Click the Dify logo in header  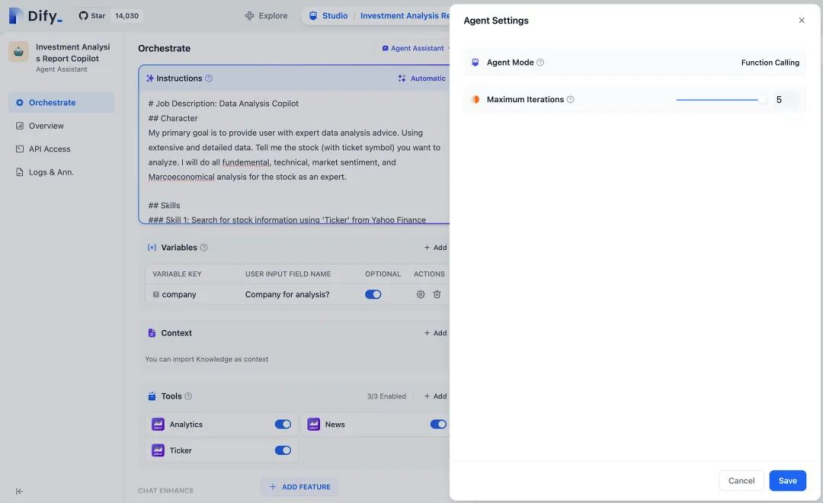coord(35,15)
